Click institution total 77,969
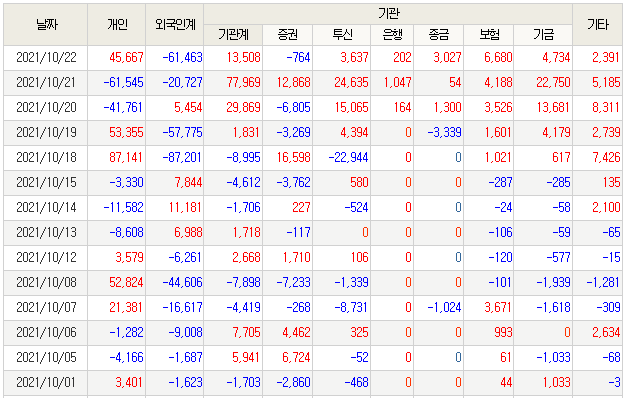 pos(244,83)
